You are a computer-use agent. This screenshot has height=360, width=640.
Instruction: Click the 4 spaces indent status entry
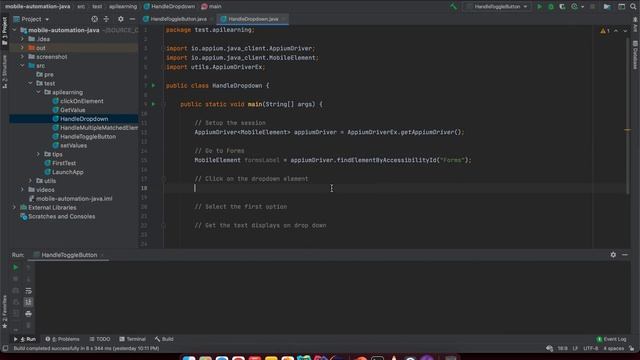pos(613,349)
